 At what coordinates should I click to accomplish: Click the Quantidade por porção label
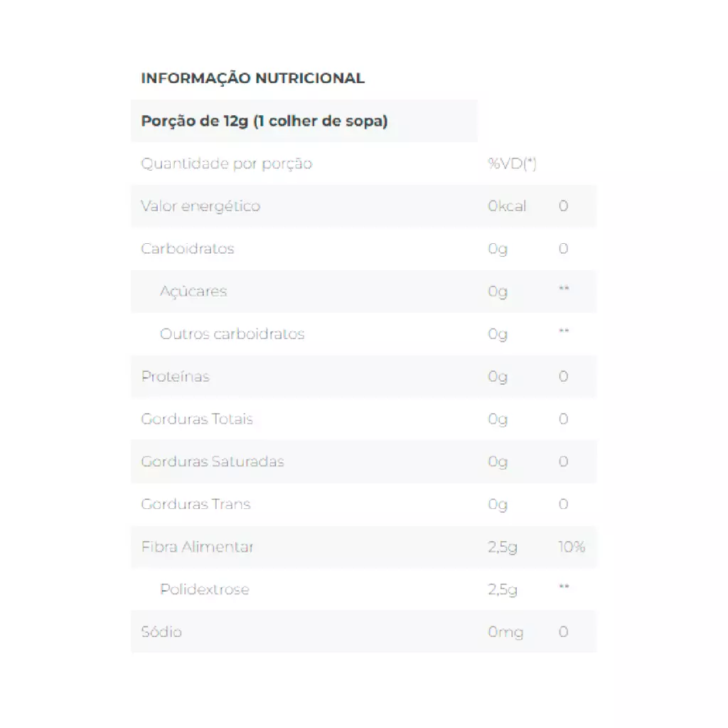[x=226, y=164]
